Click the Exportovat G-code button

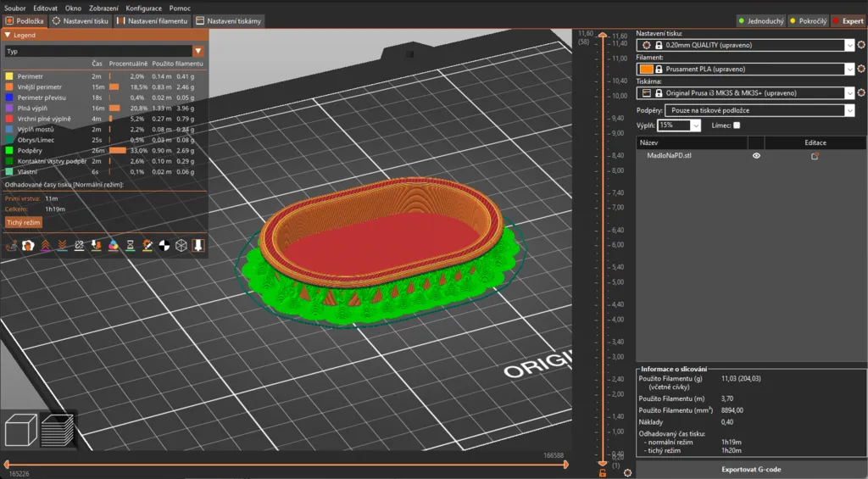click(751, 468)
